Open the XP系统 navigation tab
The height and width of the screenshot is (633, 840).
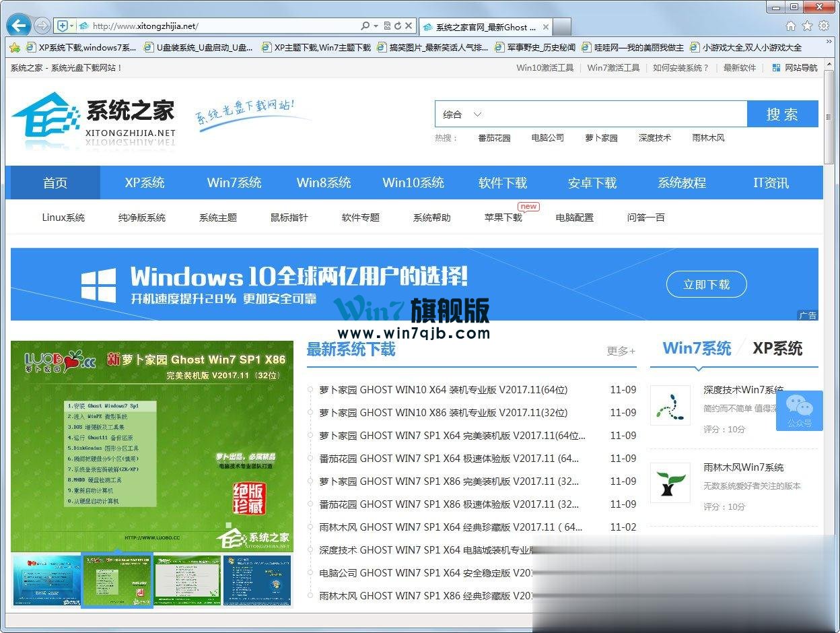pos(145,182)
